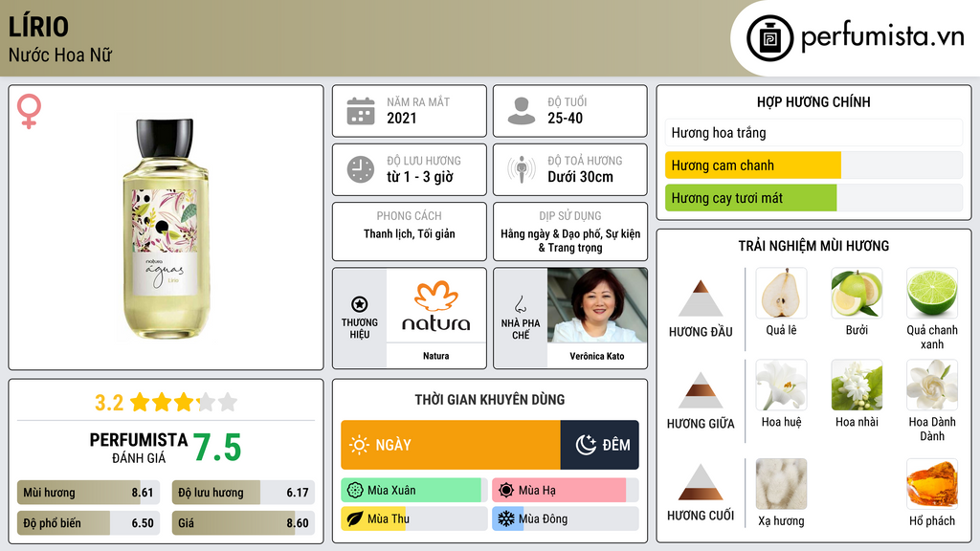Click the perfumista.vn perfume bottle logo icon
The height and width of the screenshot is (551, 980).
(x=769, y=38)
